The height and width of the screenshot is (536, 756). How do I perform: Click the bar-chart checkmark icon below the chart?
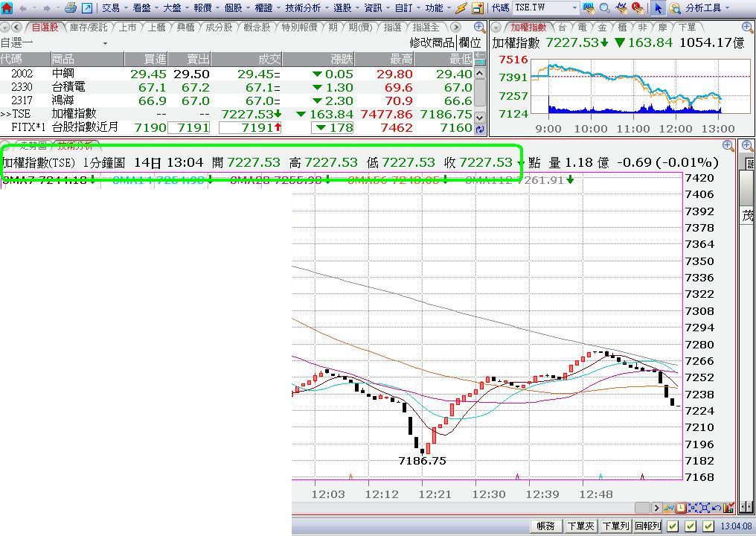[728, 508]
